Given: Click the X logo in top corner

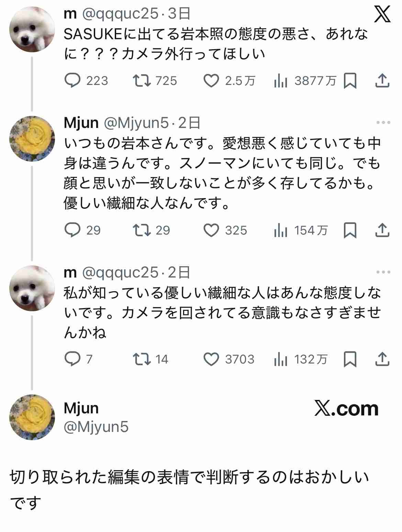Looking at the screenshot, I should click(382, 15).
